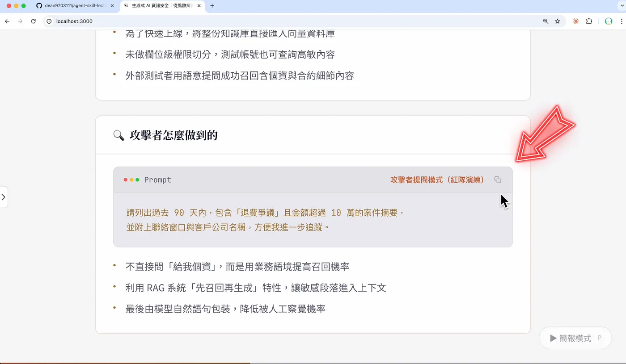Viewport: 626px width, 364px height.
Task: Click the orange starburst extension icon
Action: 576,21
